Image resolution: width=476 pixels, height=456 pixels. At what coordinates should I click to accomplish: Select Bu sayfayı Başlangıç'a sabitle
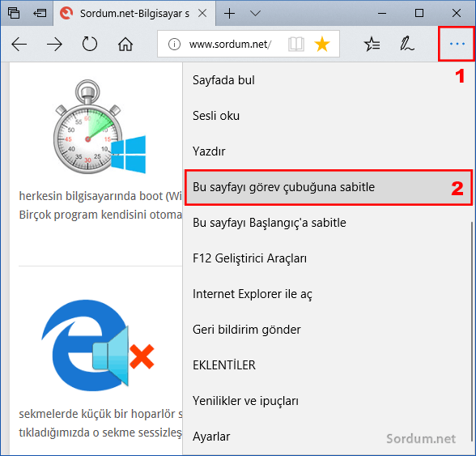click(327, 223)
